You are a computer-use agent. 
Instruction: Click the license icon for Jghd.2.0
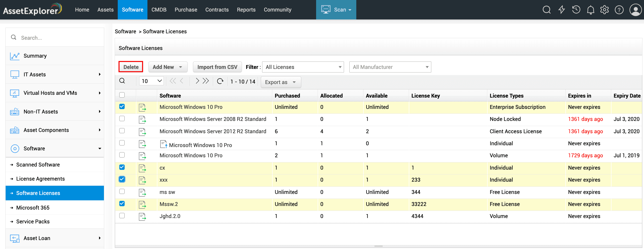(x=142, y=216)
